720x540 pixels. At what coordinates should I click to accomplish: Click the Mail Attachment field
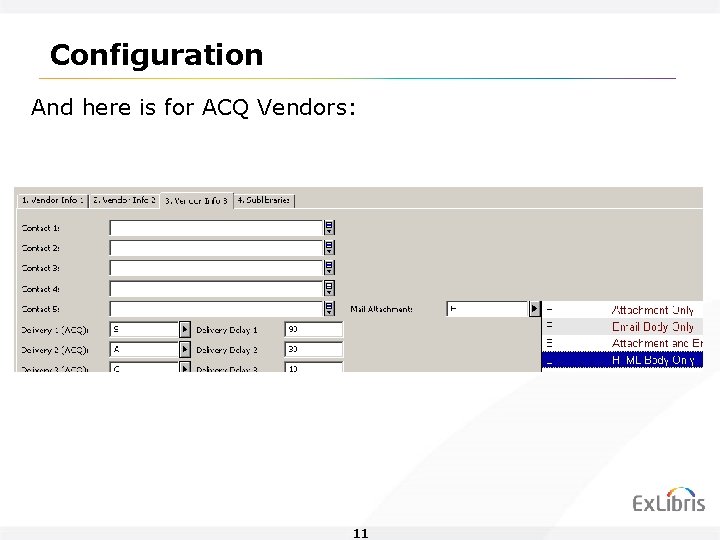[x=487, y=309]
